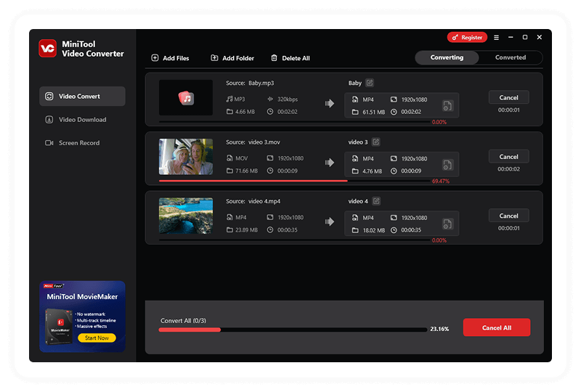Click the edit name icon beside video 4
This screenshot has height=392, width=581.
[x=375, y=201]
